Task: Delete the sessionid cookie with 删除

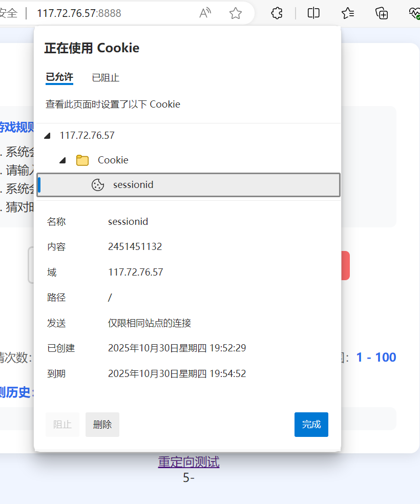Action: [x=102, y=425]
